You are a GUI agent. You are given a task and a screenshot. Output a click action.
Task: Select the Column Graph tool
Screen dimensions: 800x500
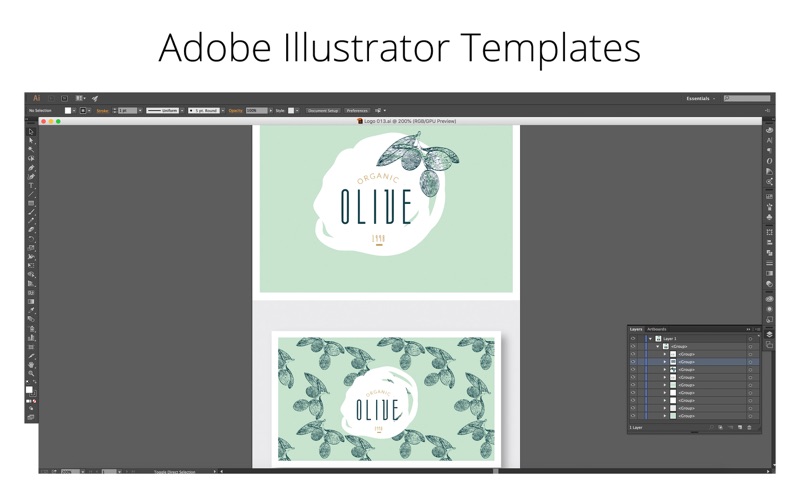point(31,338)
